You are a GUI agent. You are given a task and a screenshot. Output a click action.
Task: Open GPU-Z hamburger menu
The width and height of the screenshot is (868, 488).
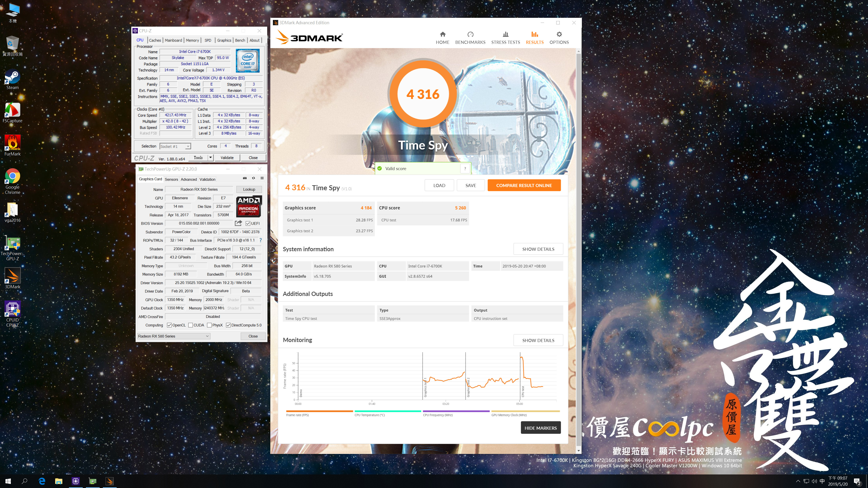[262, 178]
